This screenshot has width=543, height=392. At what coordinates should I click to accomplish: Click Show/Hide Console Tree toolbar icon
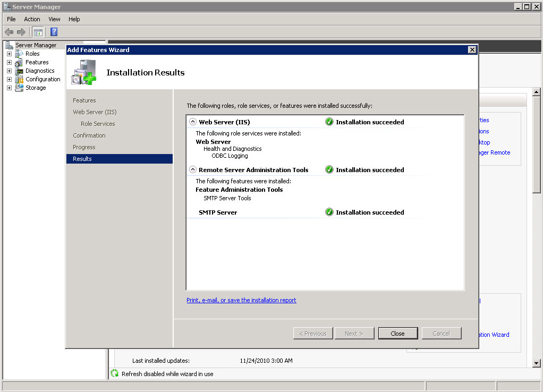pos(38,32)
